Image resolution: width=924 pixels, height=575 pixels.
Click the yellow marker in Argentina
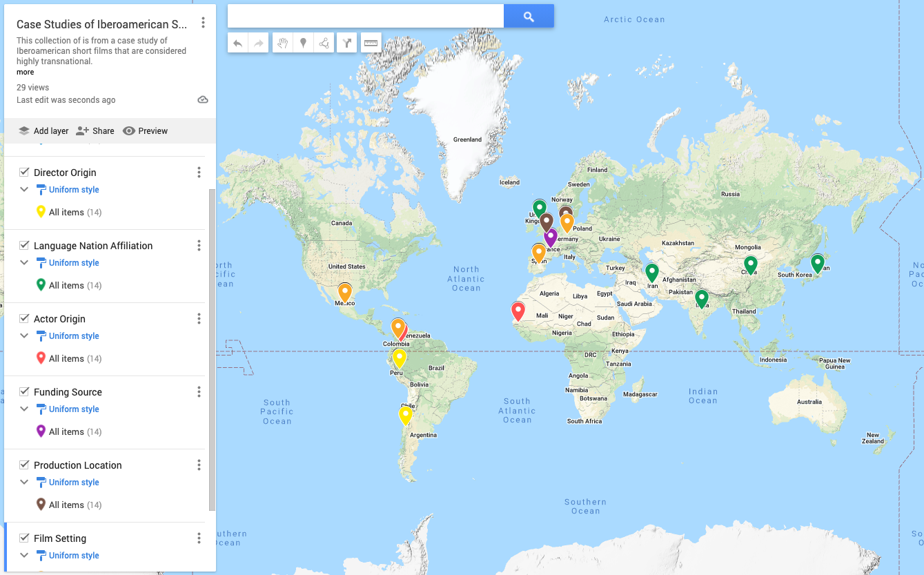(x=406, y=416)
